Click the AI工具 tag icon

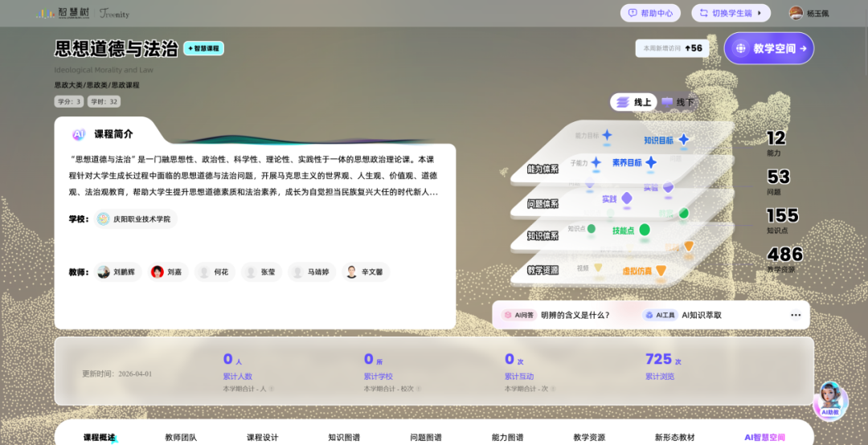click(x=660, y=315)
